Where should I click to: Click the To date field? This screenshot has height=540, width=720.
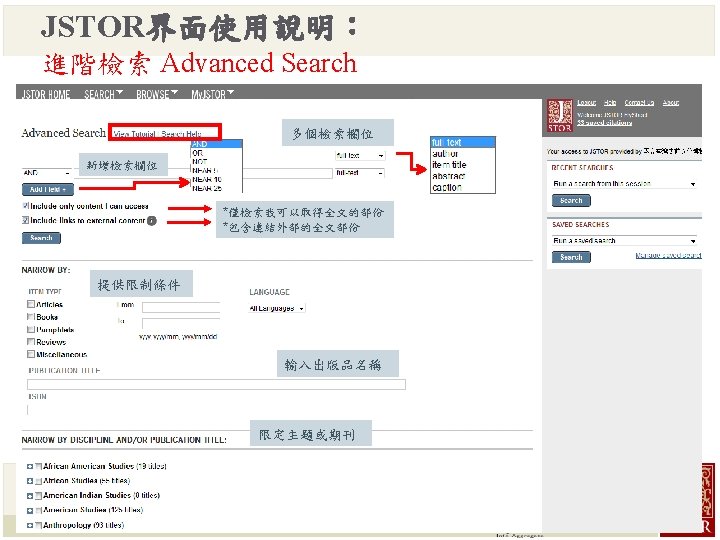coord(181,323)
